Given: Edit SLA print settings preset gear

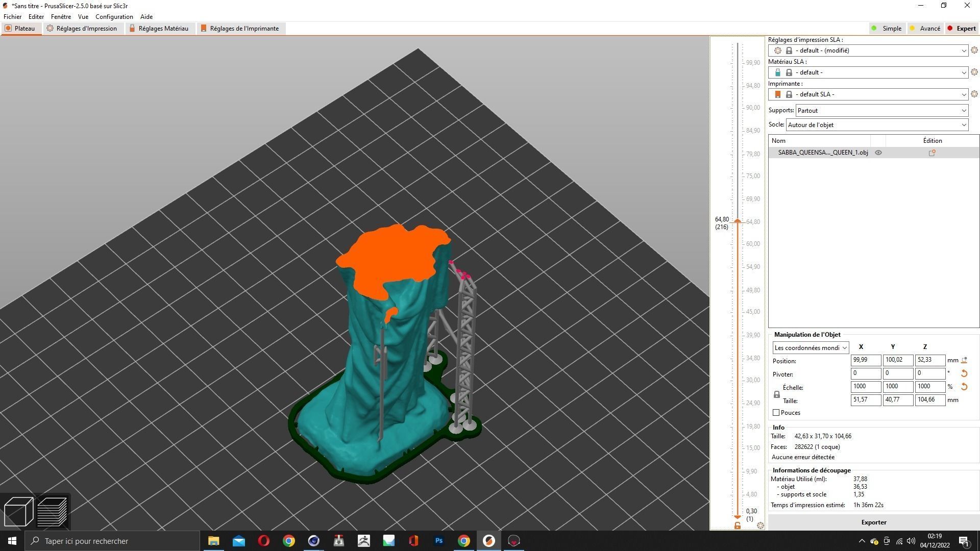Looking at the screenshot, I should (x=974, y=50).
